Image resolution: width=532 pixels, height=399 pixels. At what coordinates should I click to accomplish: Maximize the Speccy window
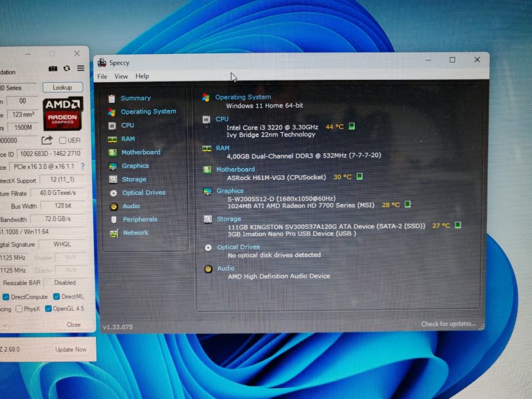pyautogui.click(x=452, y=60)
